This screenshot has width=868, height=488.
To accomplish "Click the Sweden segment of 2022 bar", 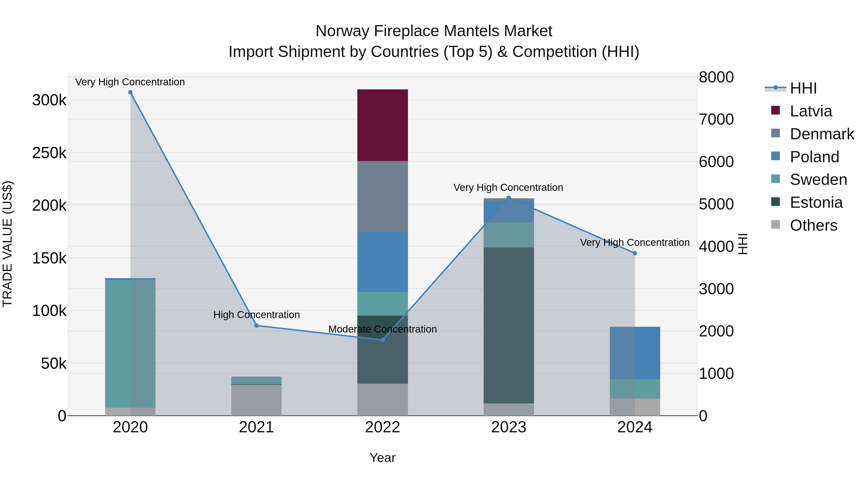I will pyautogui.click(x=382, y=304).
